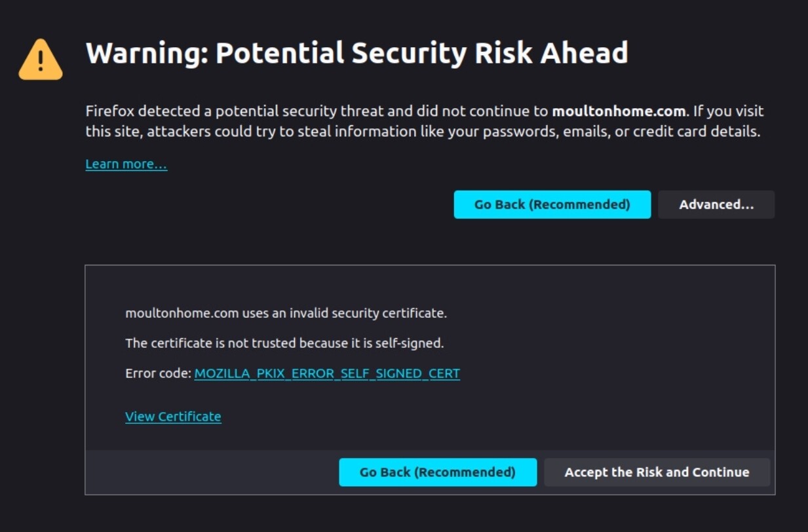This screenshot has width=808, height=532.
Task: Click the "Error code:" label text
Action: tap(158, 373)
